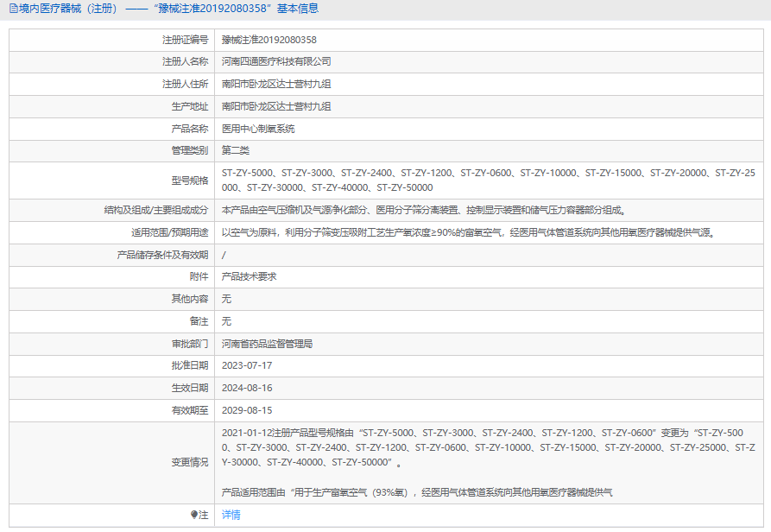Click management class value 第二类
Viewport: 771px width, 532px height.
[236, 150]
